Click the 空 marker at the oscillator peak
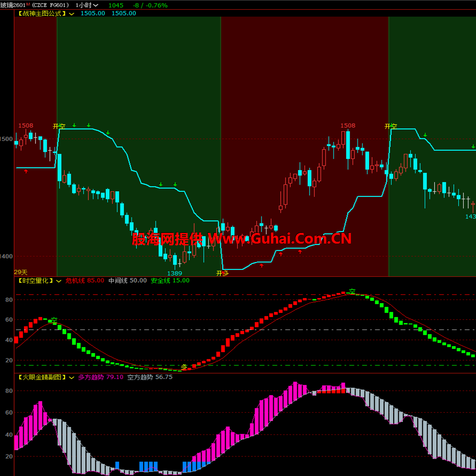The width and height of the screenshot is (476, 476). (352, 292)
